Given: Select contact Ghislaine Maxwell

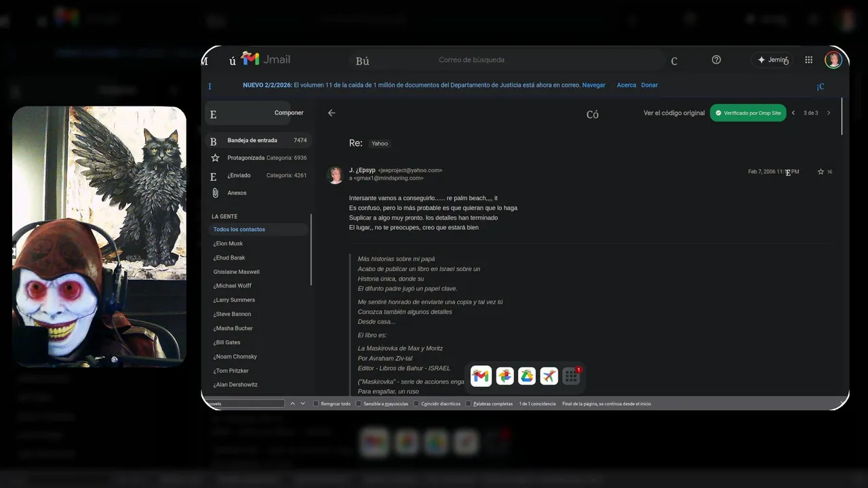Looking at the screenshot, I should point(236,272).
